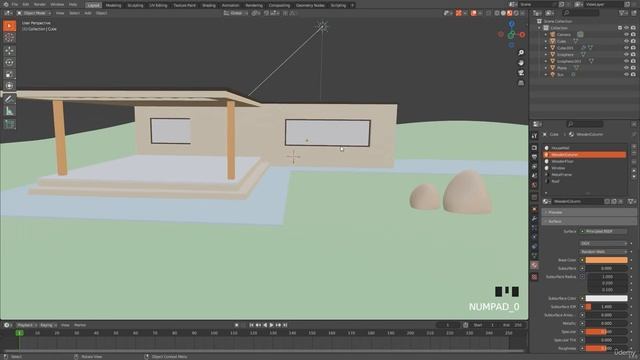Click the viewport pan hand icon

521,62
